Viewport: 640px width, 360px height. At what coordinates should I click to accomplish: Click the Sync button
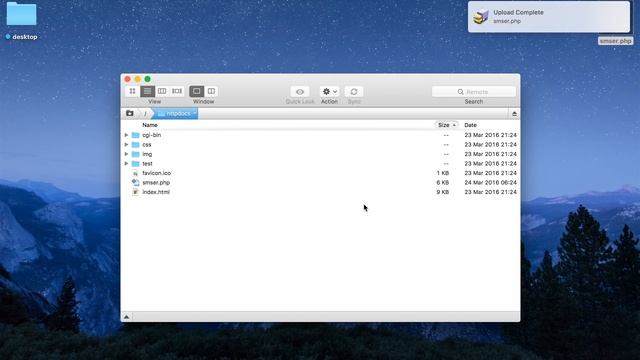[354, 92]
